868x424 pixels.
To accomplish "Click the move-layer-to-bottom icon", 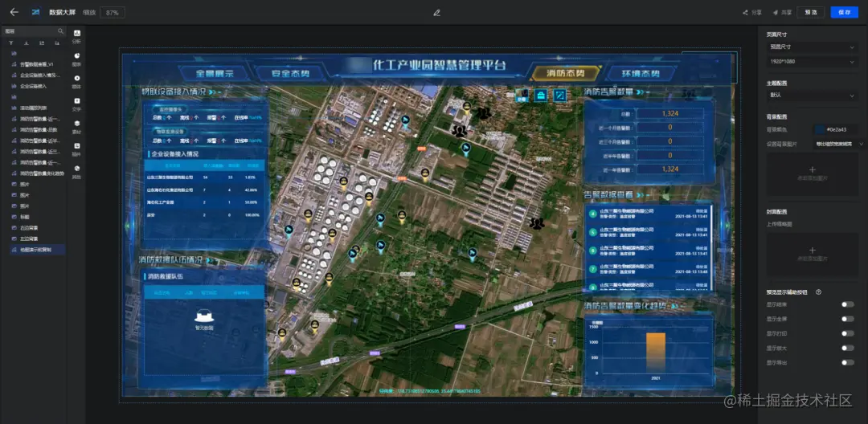I will (x=27, y=43).
